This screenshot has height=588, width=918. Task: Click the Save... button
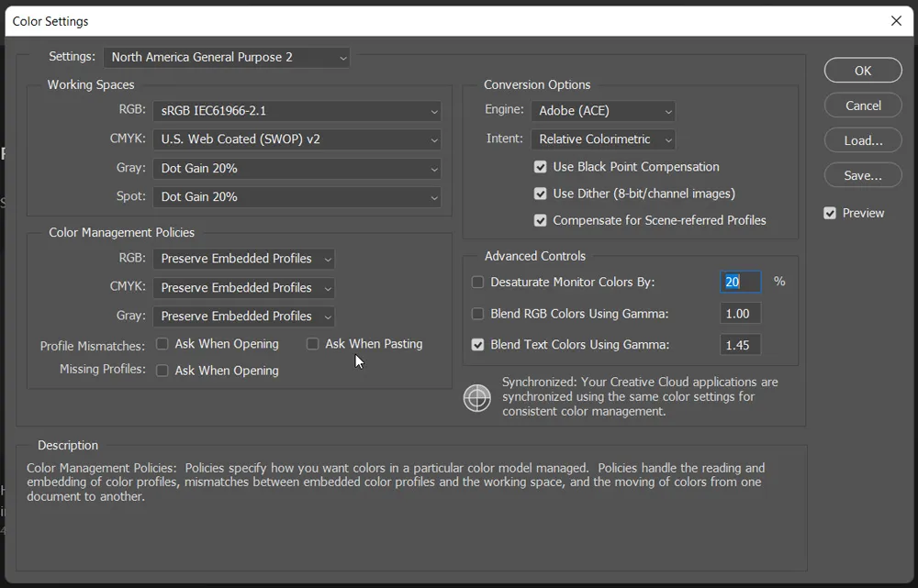pyautogui.click(x=863, y=175)
